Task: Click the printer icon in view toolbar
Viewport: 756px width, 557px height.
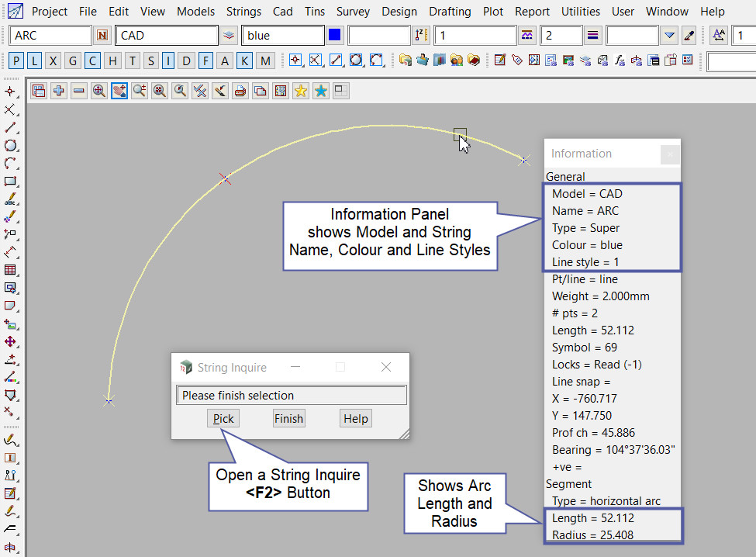Action: tap(240, 91)
